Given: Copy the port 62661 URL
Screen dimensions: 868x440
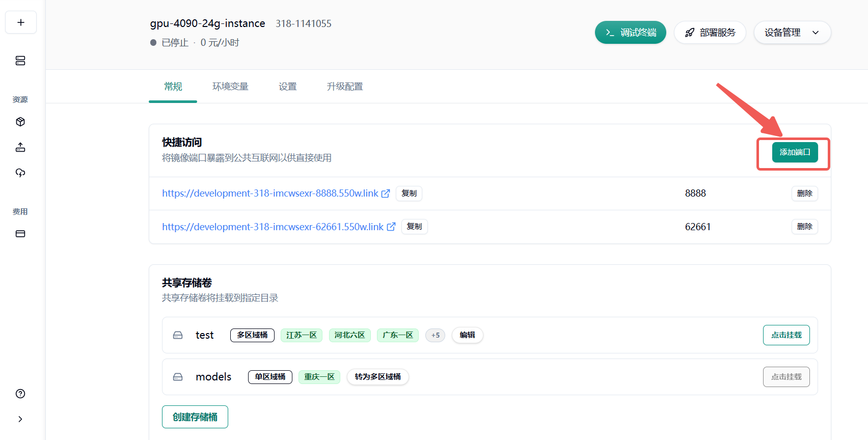Looking at the screenshot, I should click(414, 227).
